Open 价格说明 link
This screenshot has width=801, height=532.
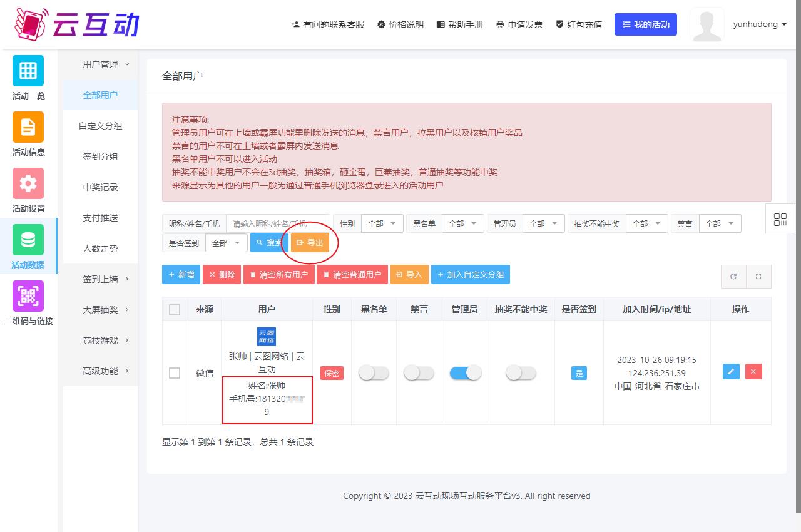tap(400, 24)
